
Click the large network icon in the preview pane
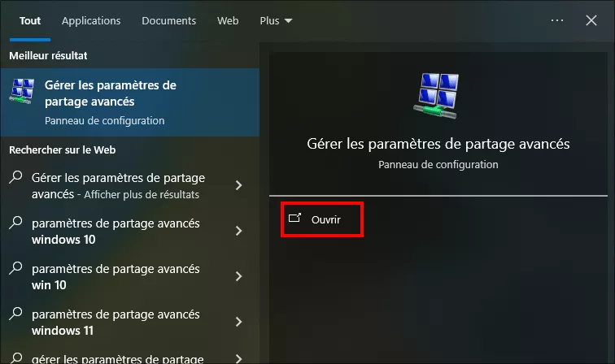[438, 96]
